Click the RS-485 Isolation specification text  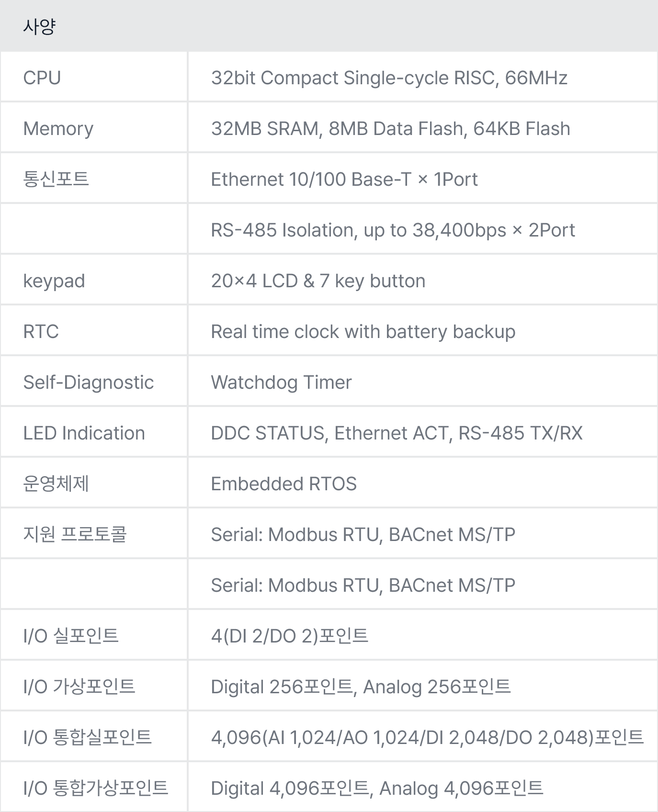pos(393,230)
